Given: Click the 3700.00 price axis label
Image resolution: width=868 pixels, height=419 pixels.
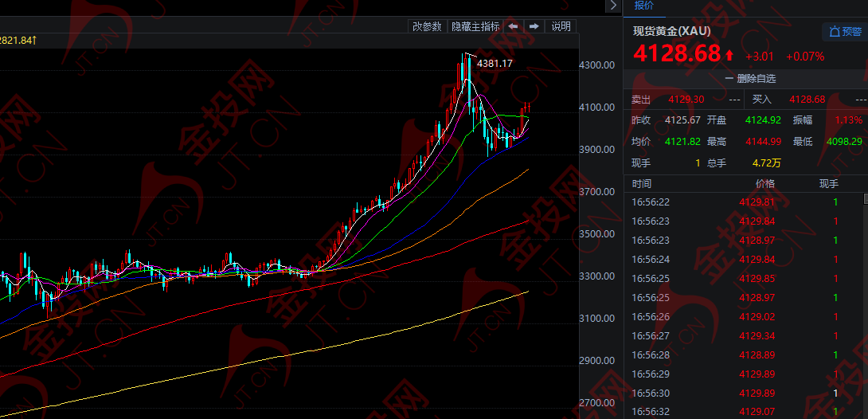Looking at the screenshot, I should (597, 192).
